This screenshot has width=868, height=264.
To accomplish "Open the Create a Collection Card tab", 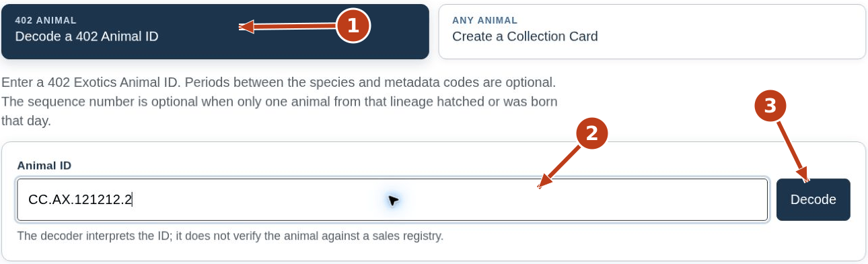I will pos(652,32).
